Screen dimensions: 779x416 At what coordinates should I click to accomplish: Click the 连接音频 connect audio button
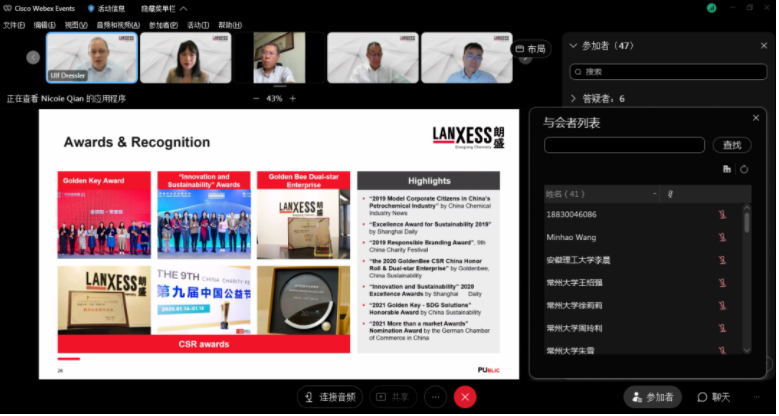330,397
